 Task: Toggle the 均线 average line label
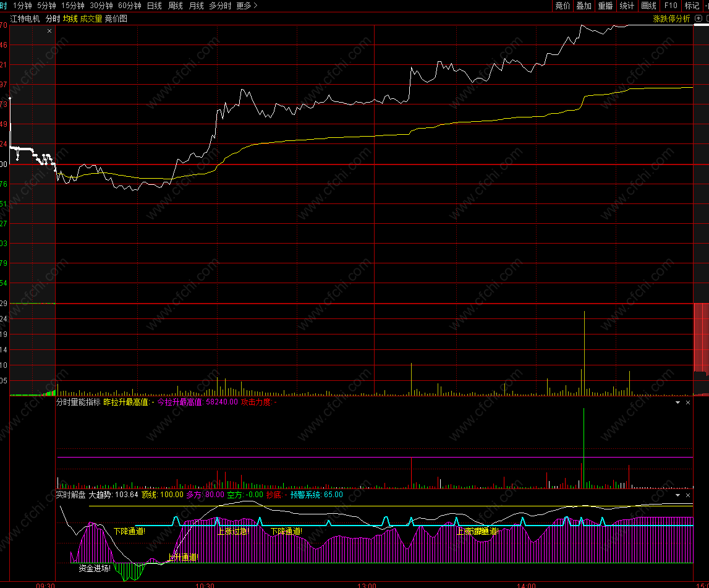pyautogui.click(x=70, y=19)
